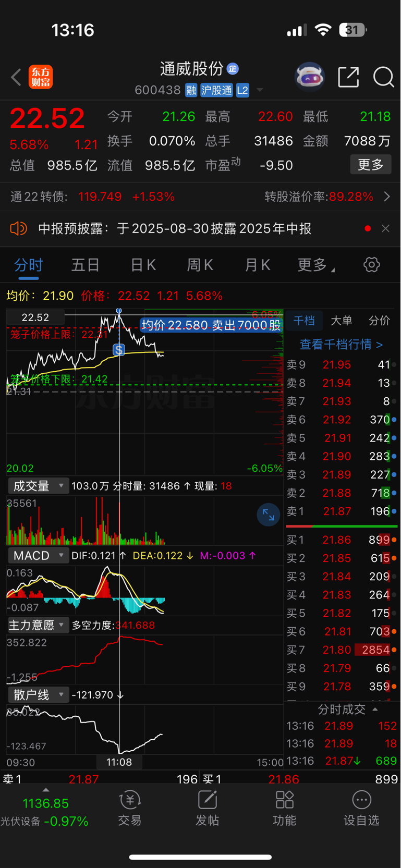This screenshot has height=868, width=401.
Task: Open the MACD indicator dropdown
Action: point(38,556)
